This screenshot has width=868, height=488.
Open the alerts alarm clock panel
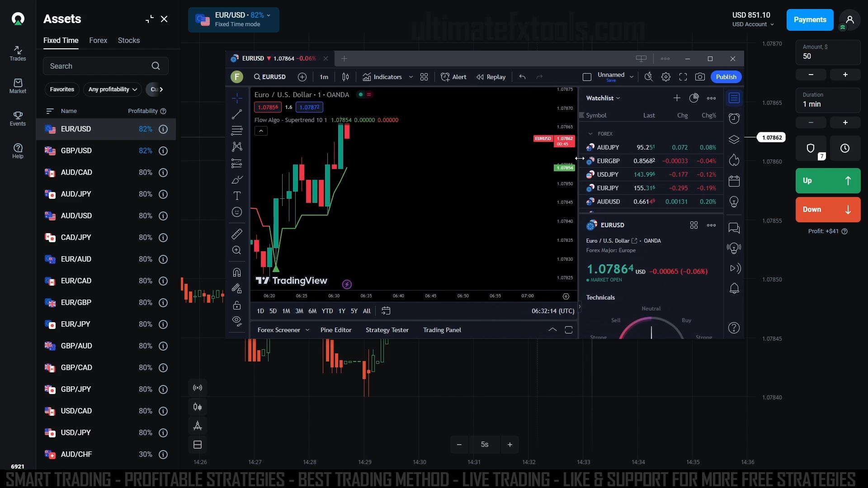(x=734, y=118)
